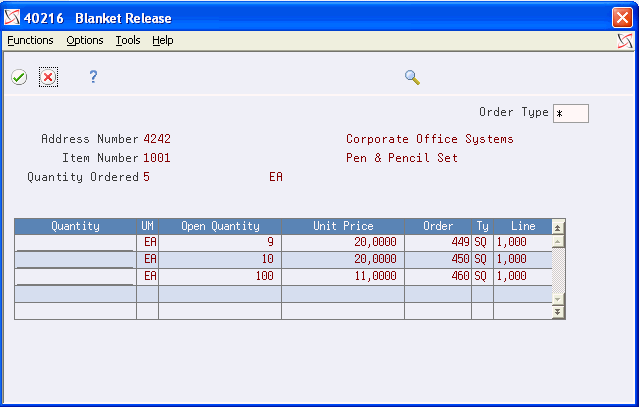Click the Ty column header
The width and height of the screenshot is (639, 407).
[483, 226]
